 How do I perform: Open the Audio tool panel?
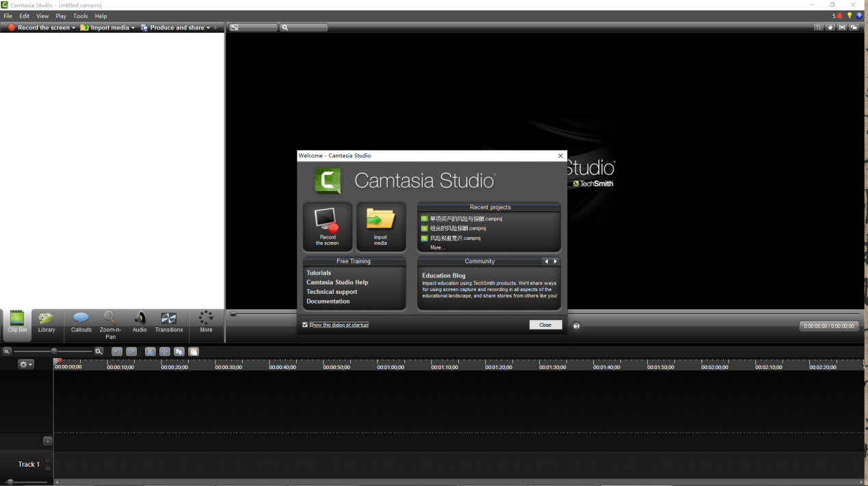tap(140, 322)
